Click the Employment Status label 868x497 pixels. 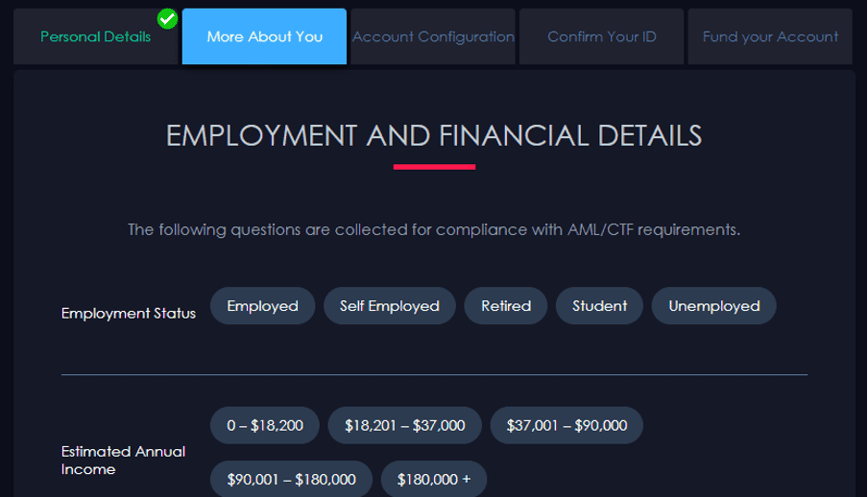point(129,313)
